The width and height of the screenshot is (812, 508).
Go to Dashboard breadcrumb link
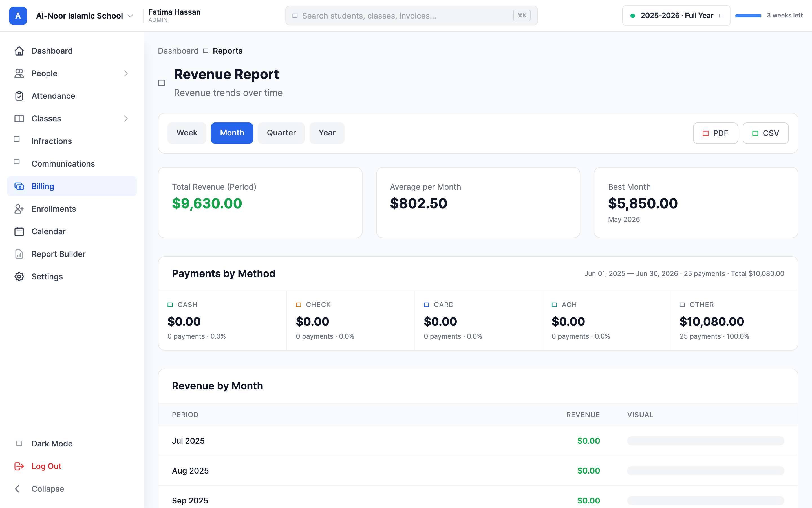tap(178, 51)
